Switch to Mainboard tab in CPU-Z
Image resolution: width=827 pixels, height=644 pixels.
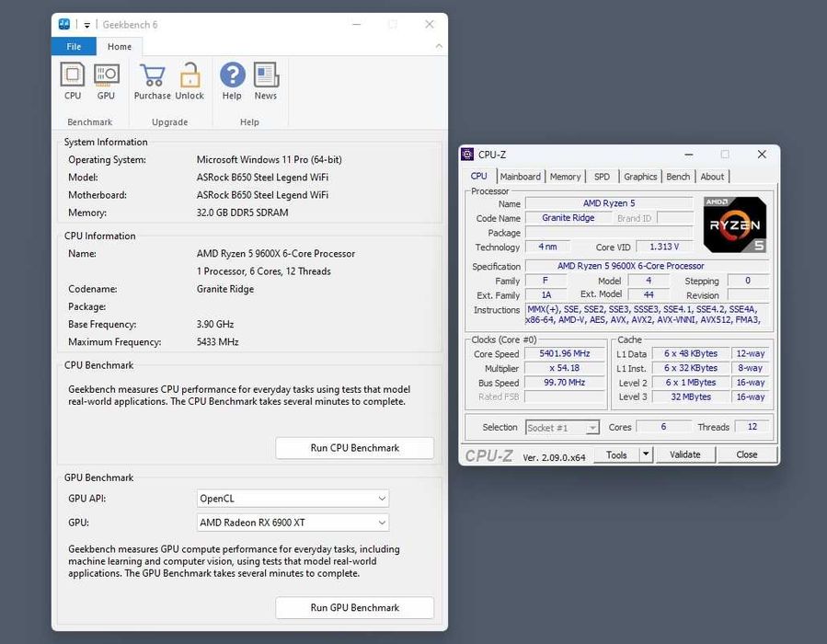pyautogui.click(x=521, y=177)
